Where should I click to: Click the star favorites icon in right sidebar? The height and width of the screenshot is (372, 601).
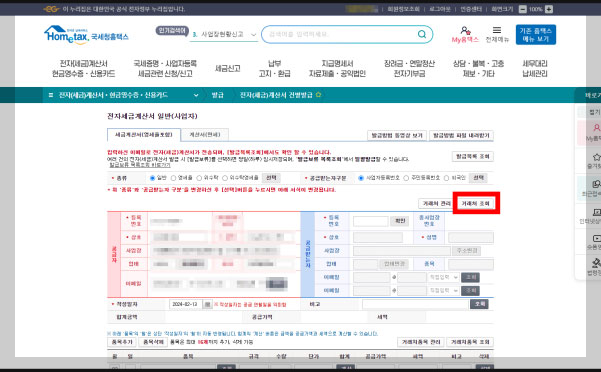596,157
